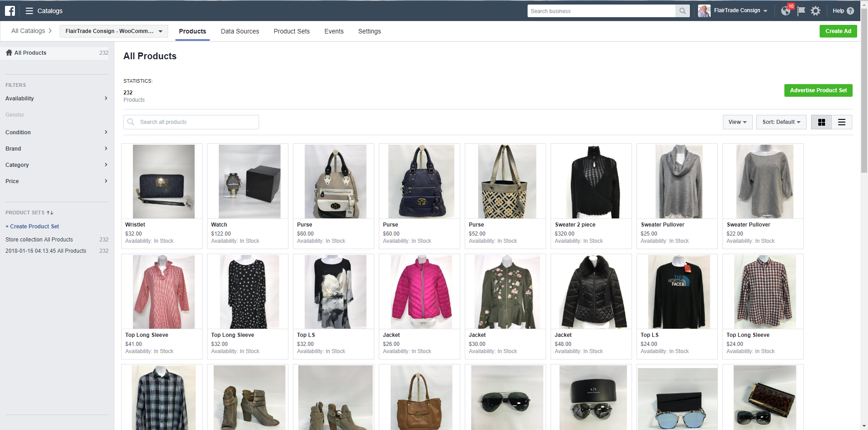The width and height of the screenshot is (868, 430).
Task: Open the Wristlet product thumbnail
Action: tap(164, 182)
